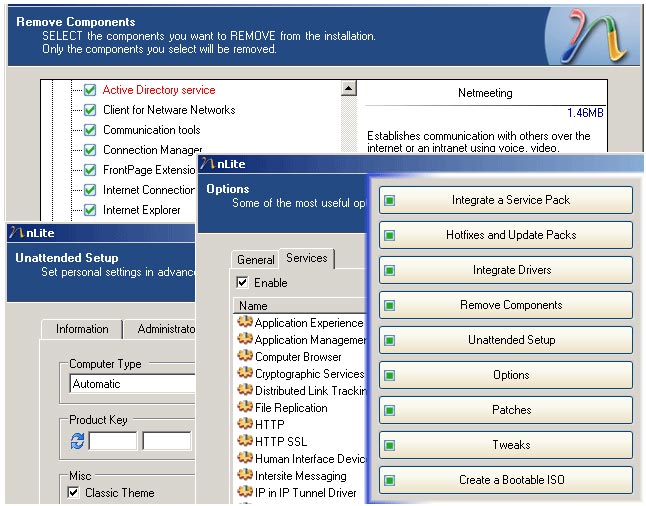Screen dimensions: 646x506
Task: Click the second Product Key input box
Action: tap(167, 441)
